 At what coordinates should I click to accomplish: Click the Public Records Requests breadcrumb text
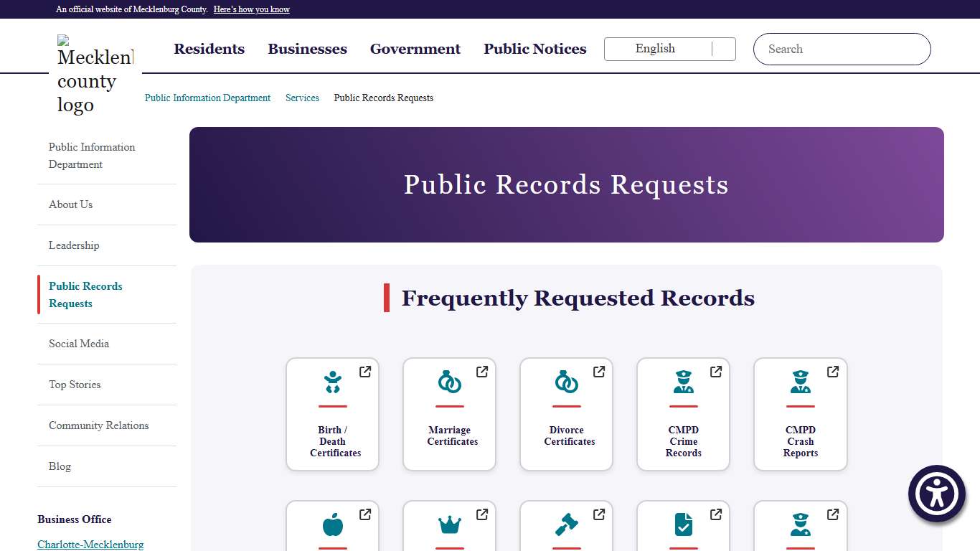click(x=384, y=98)
